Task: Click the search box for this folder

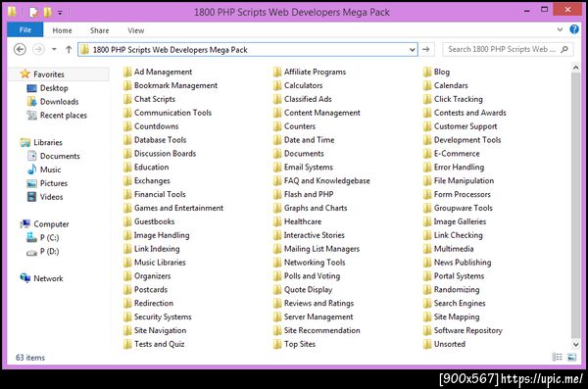Action: [x=508, y=49]
